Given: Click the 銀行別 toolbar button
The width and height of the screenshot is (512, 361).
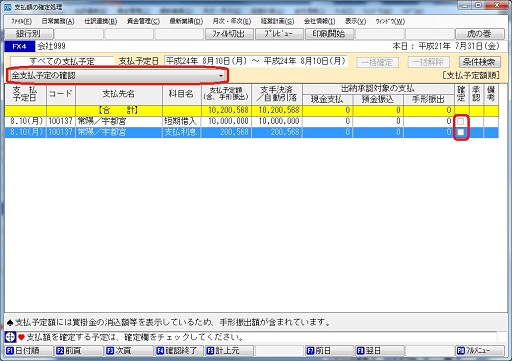Looking at the screenshot, I should coord(29,34).
